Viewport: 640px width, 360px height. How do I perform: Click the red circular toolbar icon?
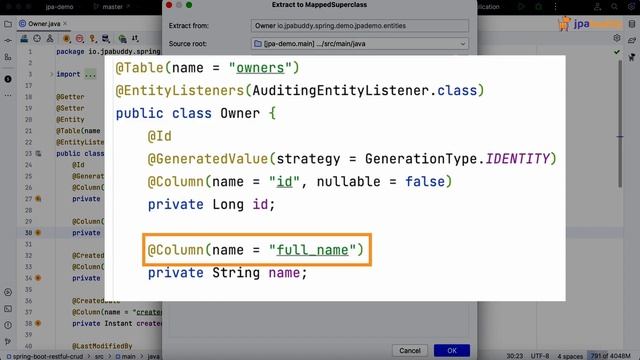click(80, 39)
